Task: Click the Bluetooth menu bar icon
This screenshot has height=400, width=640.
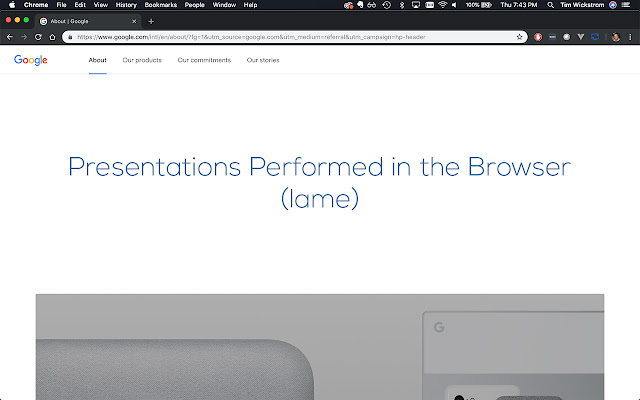Action: (402, 5)
